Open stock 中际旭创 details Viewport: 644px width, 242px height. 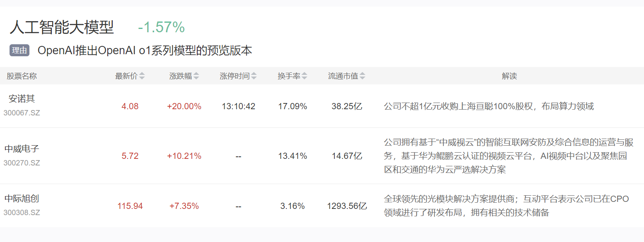(22, 199)
